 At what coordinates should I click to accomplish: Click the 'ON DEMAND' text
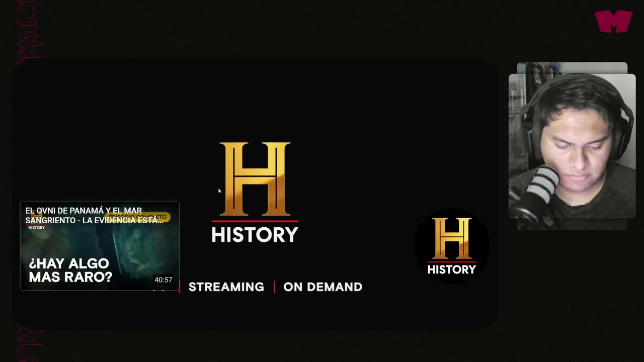tap(323, 287)
